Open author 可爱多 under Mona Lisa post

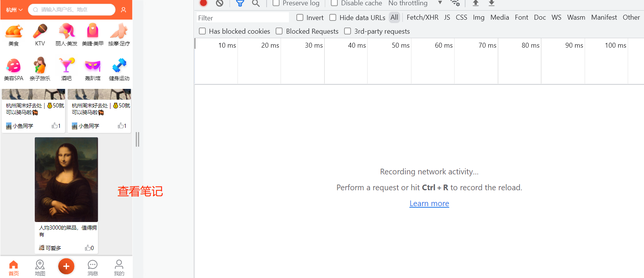click(x=50, y=248)
